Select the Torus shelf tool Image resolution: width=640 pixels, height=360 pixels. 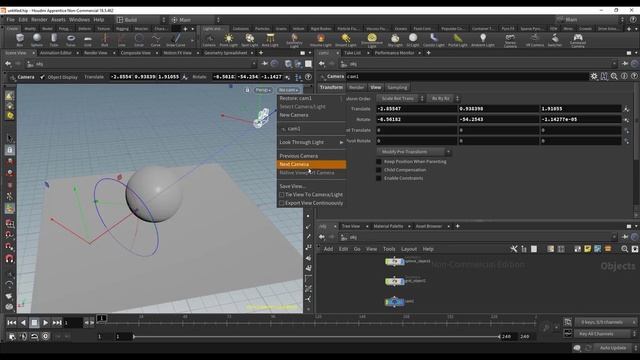click(x=71, y=40)
